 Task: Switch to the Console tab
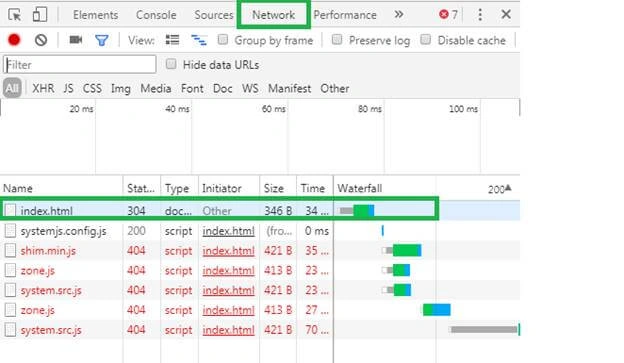(x=156, y=15)
